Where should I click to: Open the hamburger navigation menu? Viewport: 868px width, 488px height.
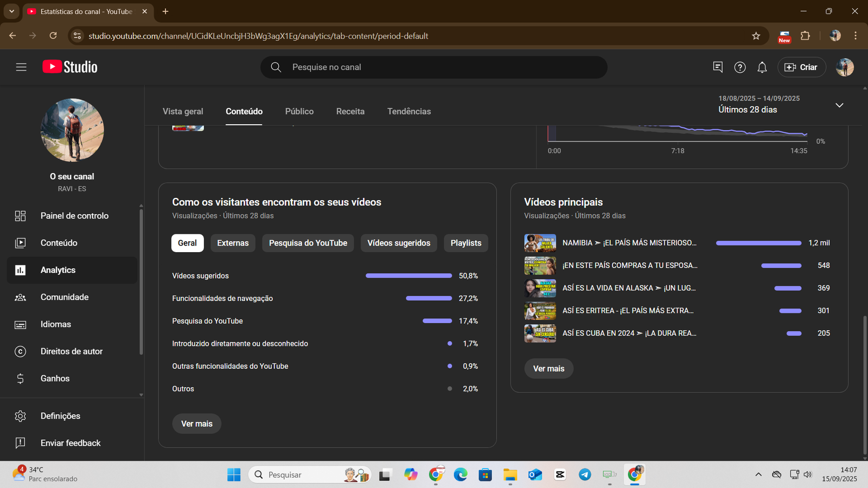pyautogui.click(x=21, y=67)
